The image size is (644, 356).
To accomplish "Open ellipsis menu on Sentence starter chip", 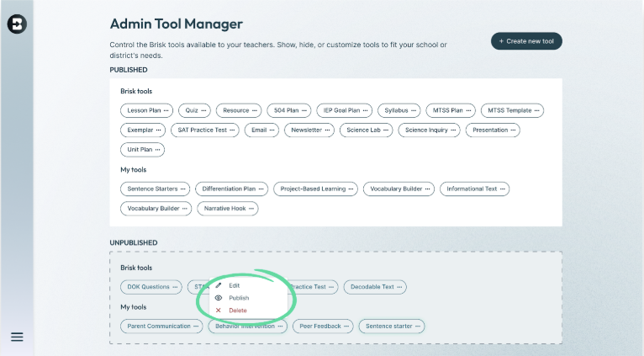I will (x=418, y=327).
